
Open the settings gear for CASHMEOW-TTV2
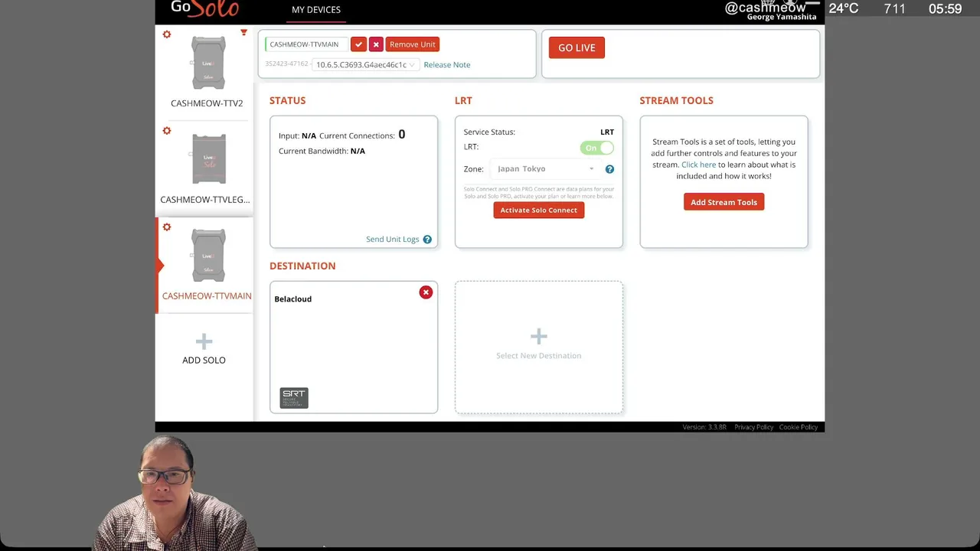point(167,34)
